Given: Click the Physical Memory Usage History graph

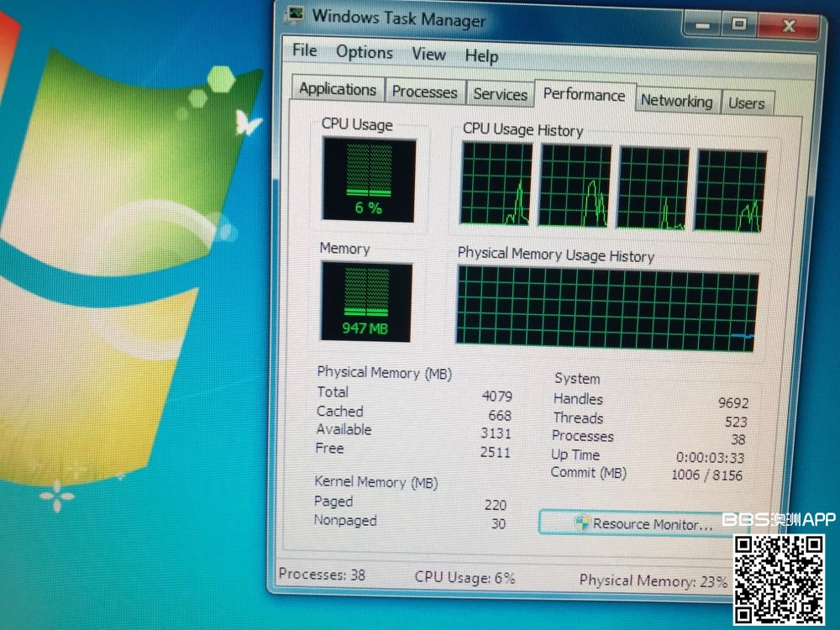Looking at the screenshot, I should pyautogui.click(x=606, y=307).
